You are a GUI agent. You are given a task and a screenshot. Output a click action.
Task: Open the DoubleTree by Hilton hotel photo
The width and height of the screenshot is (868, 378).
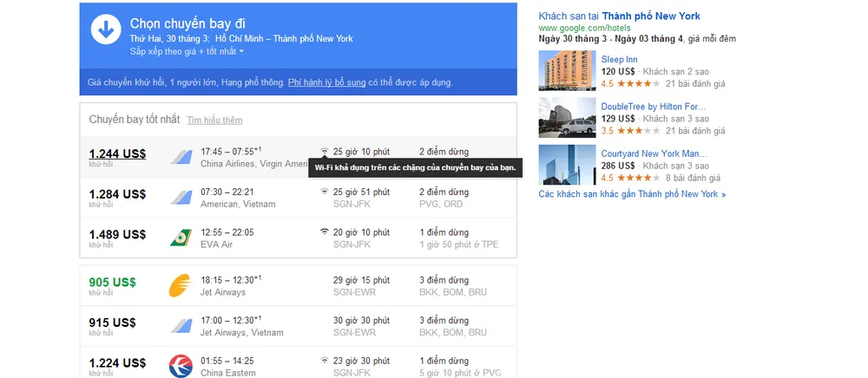tap(566, 117)
